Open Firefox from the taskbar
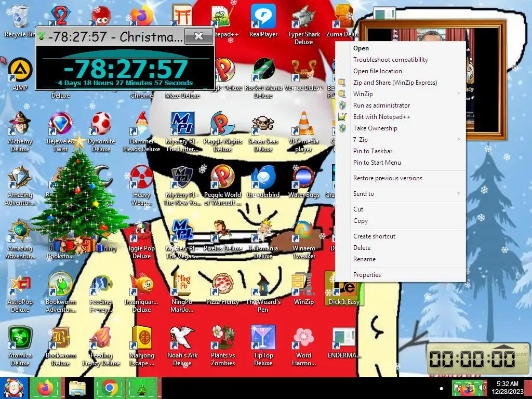Image resolution: width=532 pixels, height=399 pixels. tap(46, 388)
